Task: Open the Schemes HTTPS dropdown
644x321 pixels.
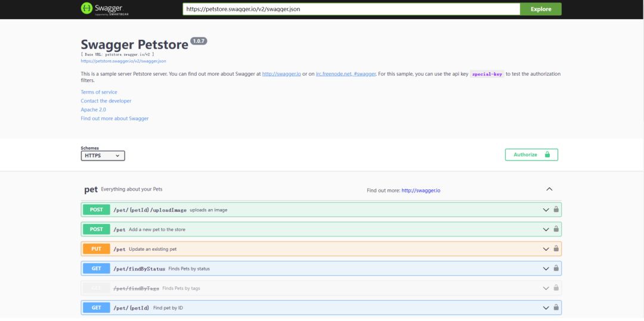Action: (103, 156)
